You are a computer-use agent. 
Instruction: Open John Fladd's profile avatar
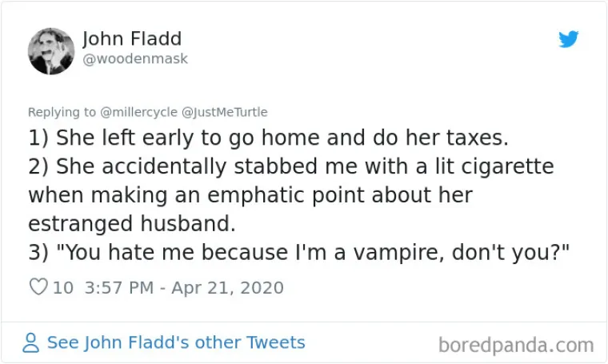pyautogui.click(x=51, y=50)
